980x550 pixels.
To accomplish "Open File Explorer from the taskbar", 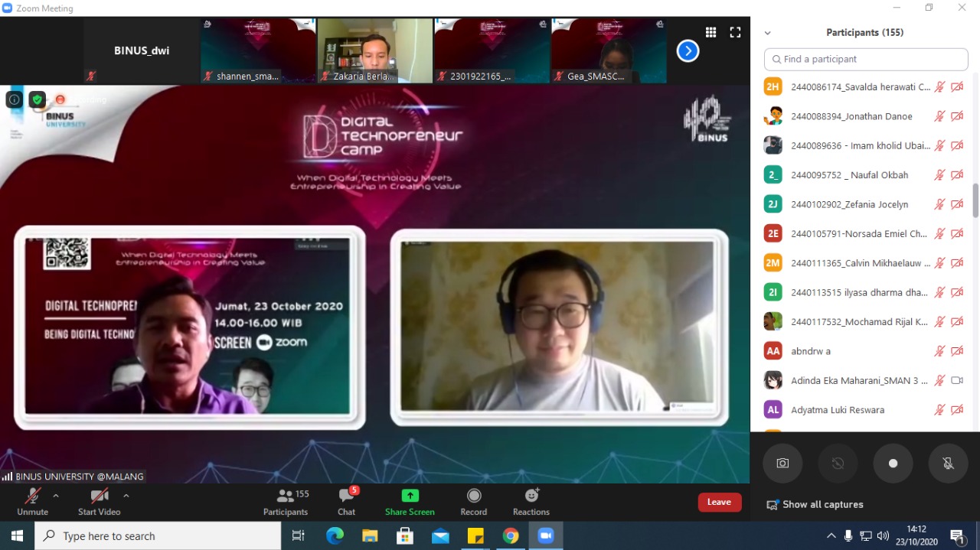I will point(370,536).
